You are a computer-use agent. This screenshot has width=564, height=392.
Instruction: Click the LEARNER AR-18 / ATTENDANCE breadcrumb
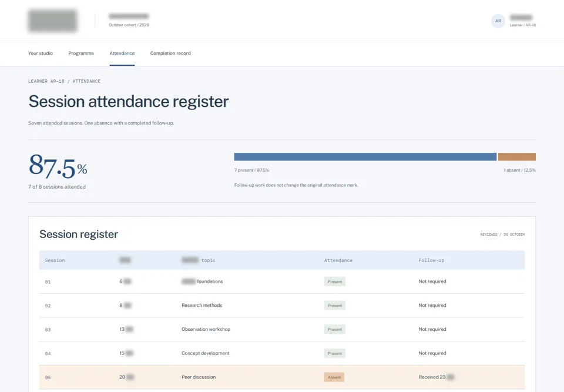(65, 81)
